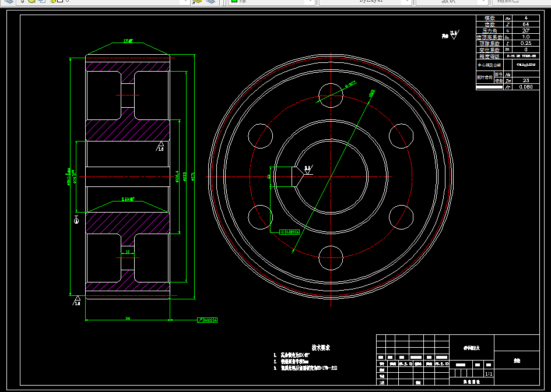
Task: Select the 20° pressure angle value
Action: 526,30
